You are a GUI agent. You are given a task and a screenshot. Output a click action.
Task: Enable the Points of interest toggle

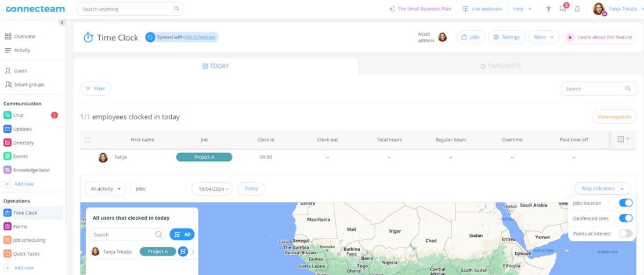coord(625,233)
